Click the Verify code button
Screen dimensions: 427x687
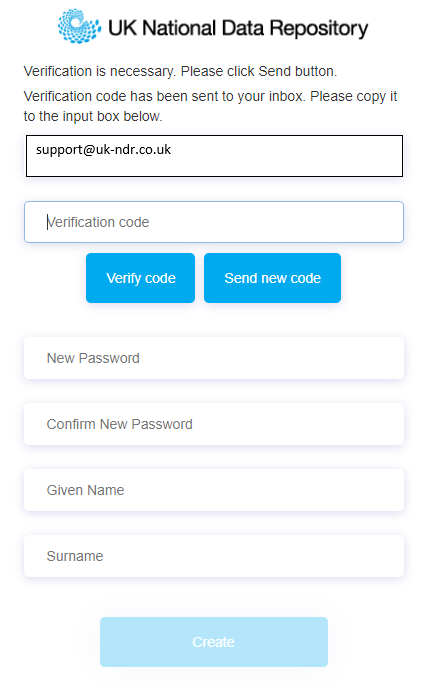pyautogui.click(x=141, y=278)
